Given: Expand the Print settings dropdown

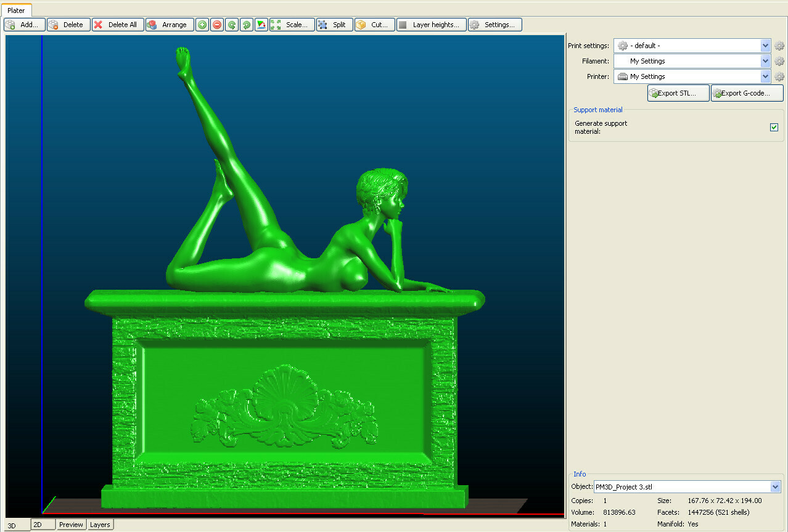Looking at the screenshot, I should [x=765, y=46].
